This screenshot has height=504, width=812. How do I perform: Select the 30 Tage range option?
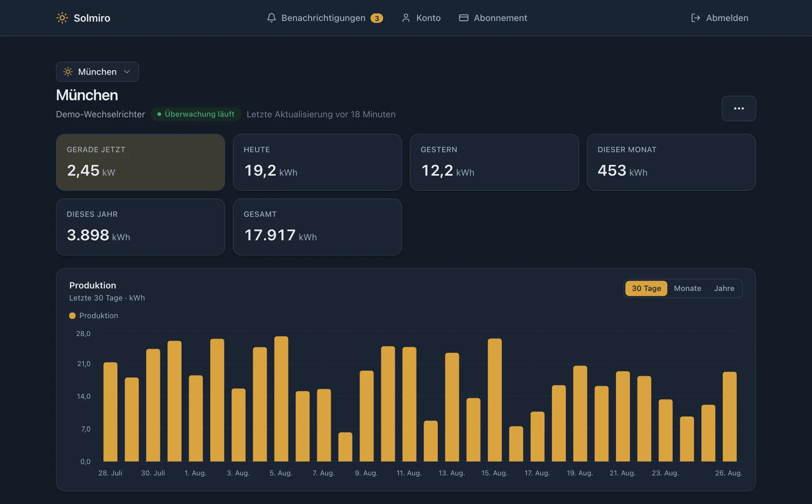click(x=646, y=289)
